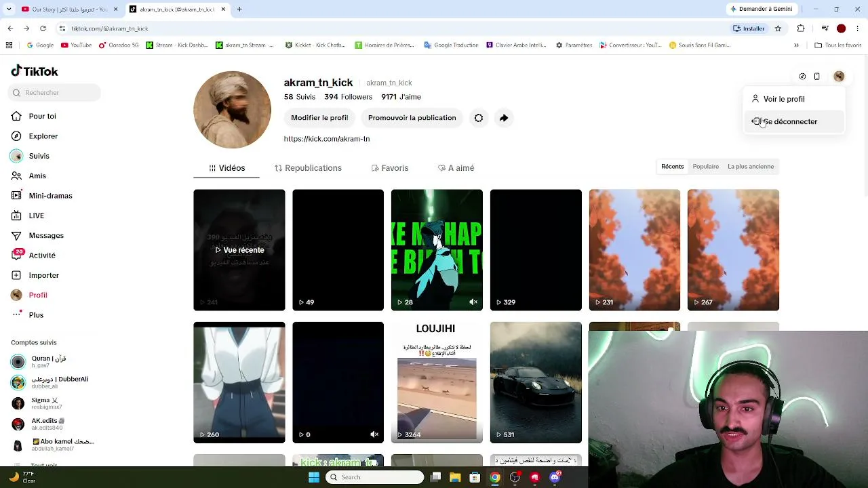
Task: Click the 394 Followers count
Action: point(348,97)
